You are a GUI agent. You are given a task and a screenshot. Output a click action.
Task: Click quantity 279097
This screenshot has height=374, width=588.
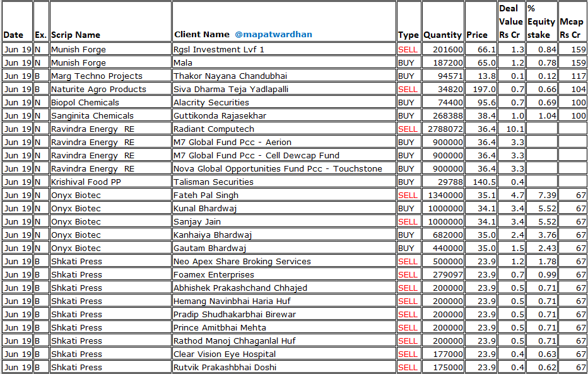point(448,275)
